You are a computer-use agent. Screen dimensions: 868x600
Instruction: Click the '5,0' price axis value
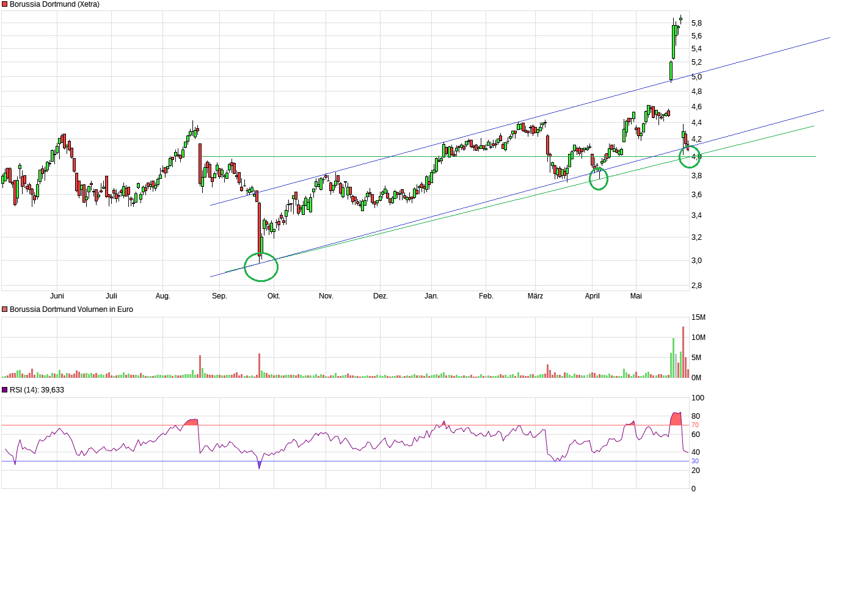click(x=696, y=77)
